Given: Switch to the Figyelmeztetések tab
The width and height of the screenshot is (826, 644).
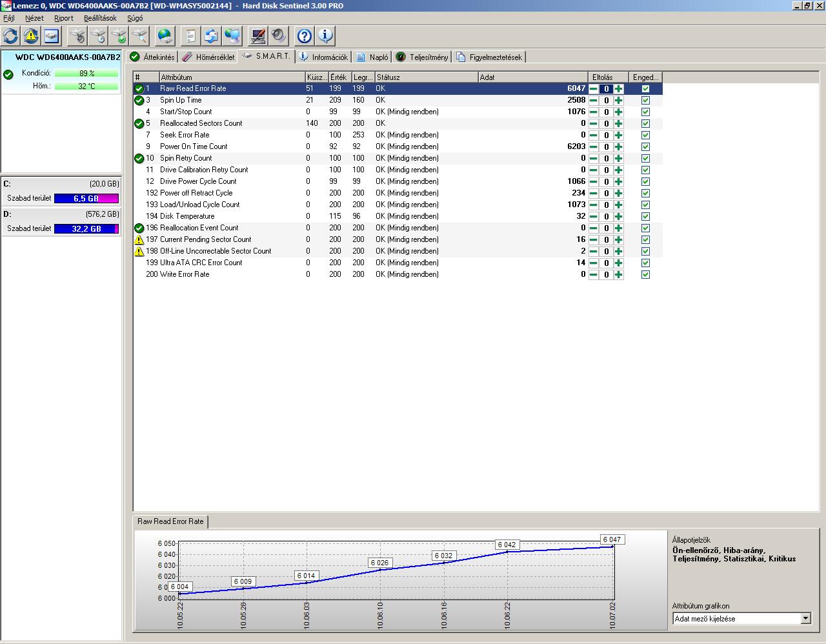Looking at the screenshot, I should tap(489, 57).
